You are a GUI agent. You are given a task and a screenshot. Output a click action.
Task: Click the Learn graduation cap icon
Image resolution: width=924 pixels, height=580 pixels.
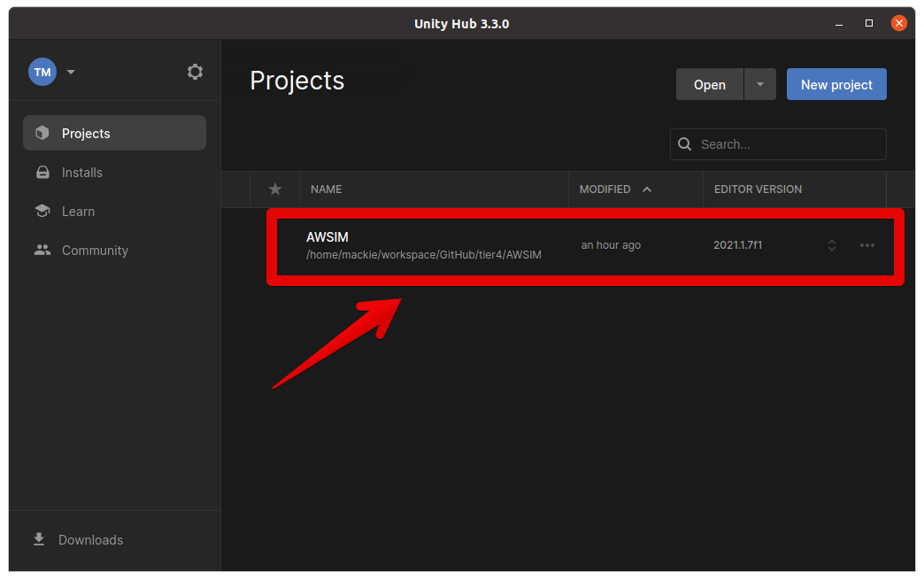[x=42, y=211]
